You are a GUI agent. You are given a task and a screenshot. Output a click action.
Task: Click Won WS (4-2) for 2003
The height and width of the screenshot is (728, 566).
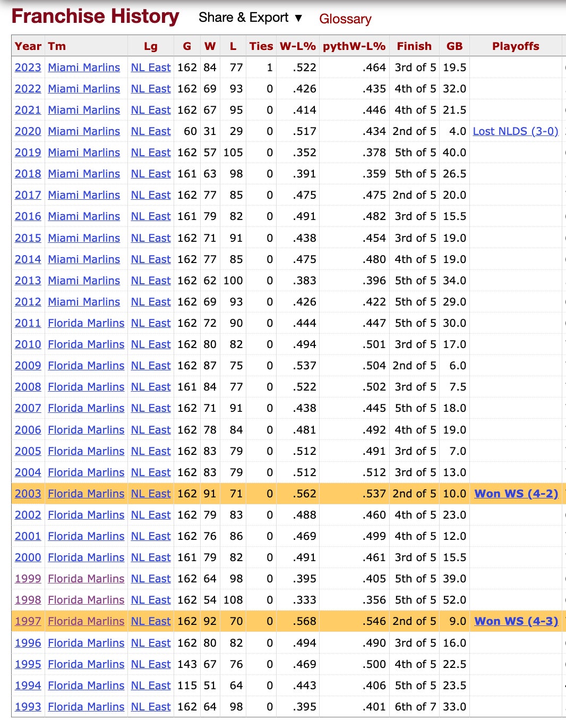(x=516, y=494)
